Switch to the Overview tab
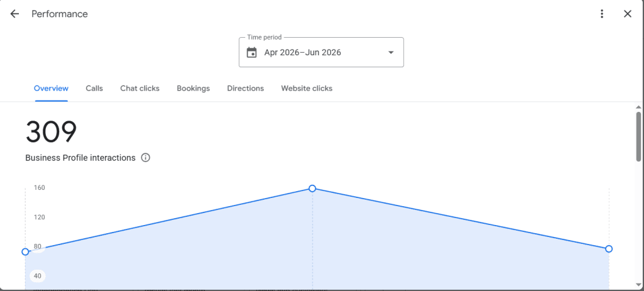Image resolution: width=644 pixels, height=291 pixels. pos(52,88)
